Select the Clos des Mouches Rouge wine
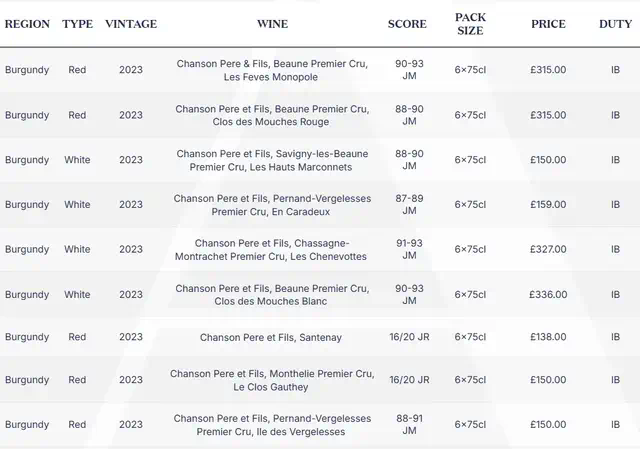Image resolution: width=640 pixels, height=449 pixels. (x=272, y=115)
